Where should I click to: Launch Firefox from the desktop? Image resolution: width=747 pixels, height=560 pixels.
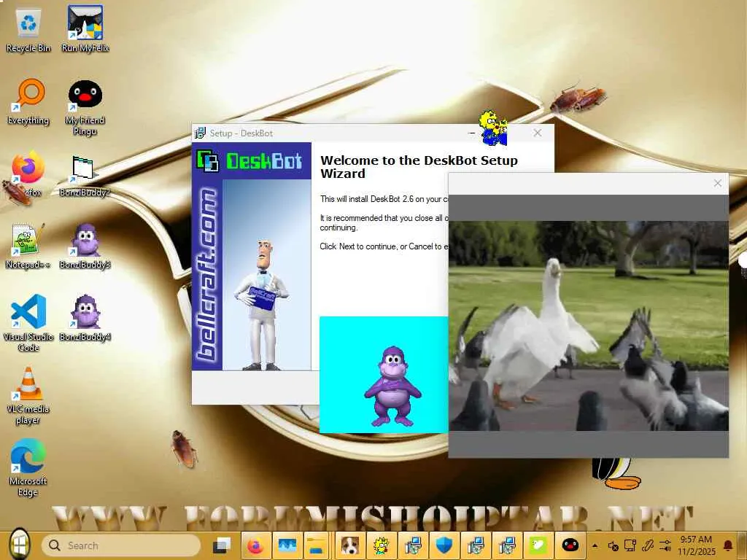point(28,174)
